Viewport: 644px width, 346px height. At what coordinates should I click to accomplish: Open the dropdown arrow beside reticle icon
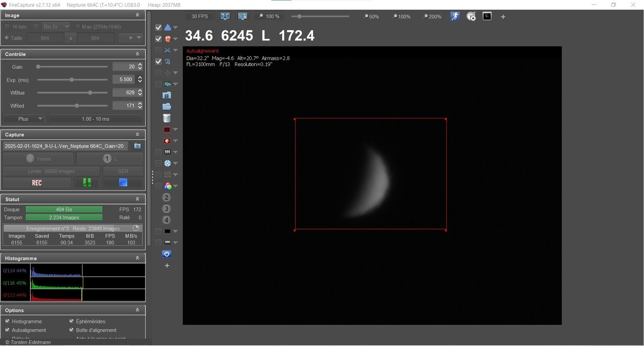click(175, 39)
